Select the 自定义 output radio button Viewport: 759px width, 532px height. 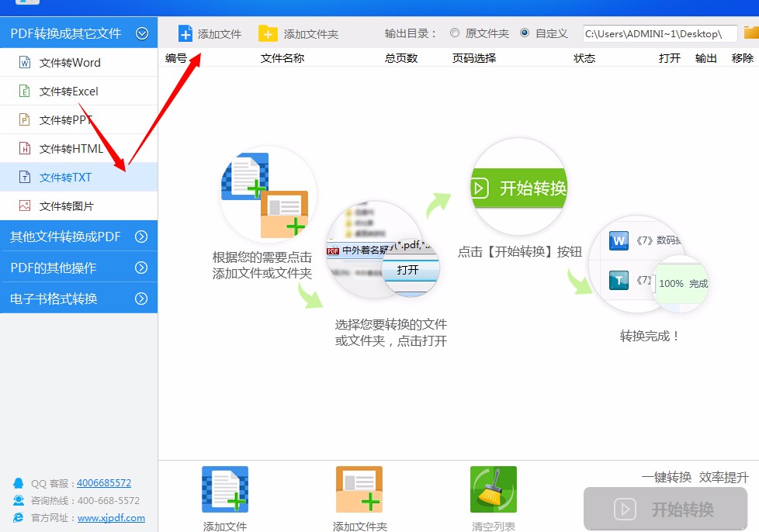coord(524,33)
